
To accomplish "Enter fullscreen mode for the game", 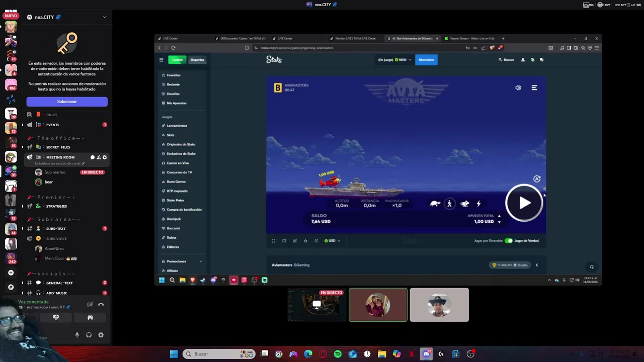I will click(x=273, y=241).
